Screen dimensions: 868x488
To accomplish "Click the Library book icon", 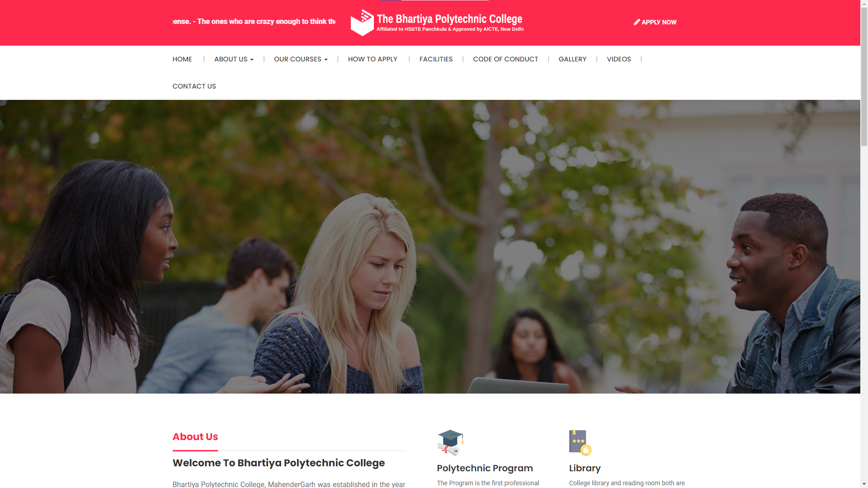I will [580, 443].
